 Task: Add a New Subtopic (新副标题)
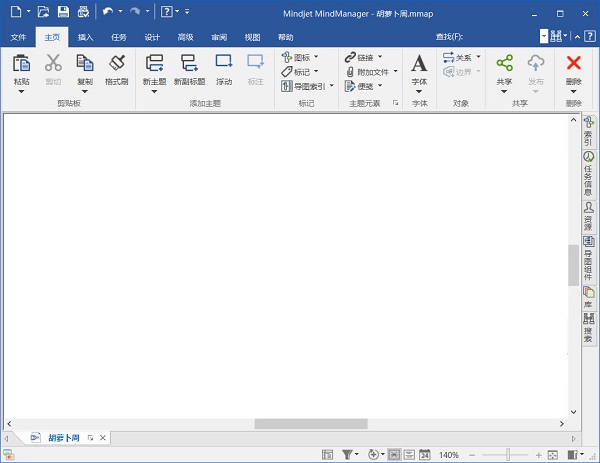(189, 63)
